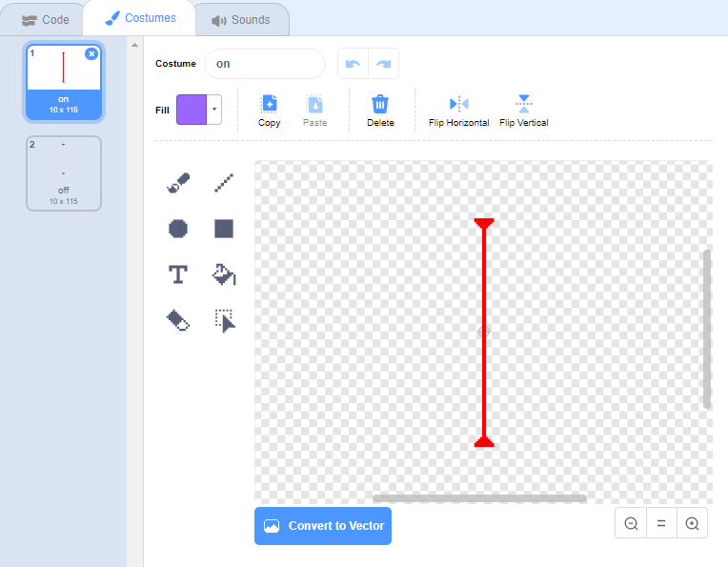This screenshot has height=567, width=728.
Task: Choose the Rectangle shape tool
Action: pos(224,229)
